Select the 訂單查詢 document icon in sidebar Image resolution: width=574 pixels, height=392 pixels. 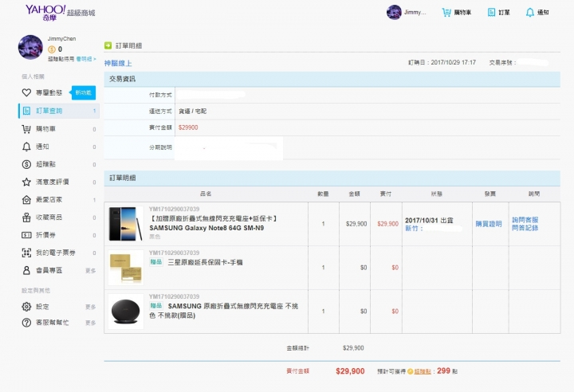point(26,111)
